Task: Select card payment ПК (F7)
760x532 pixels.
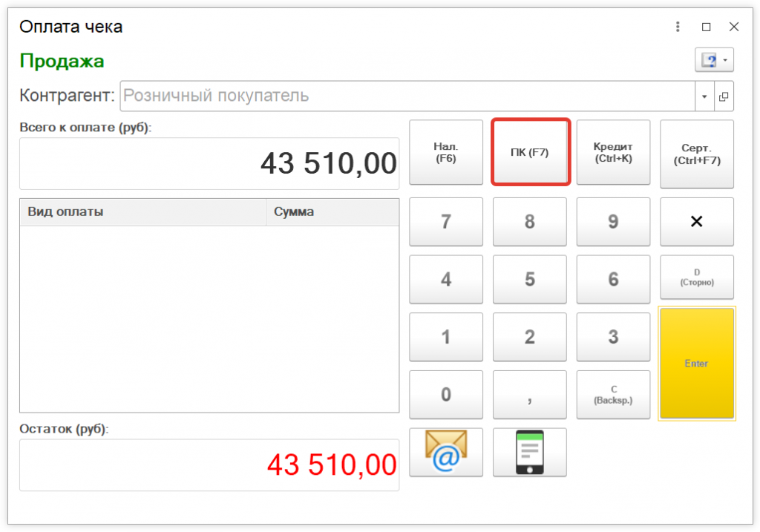Action: (530, 153)
